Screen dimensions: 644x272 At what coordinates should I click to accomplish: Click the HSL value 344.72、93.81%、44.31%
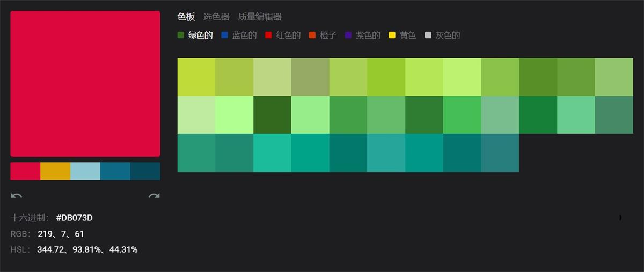point(87,249)
